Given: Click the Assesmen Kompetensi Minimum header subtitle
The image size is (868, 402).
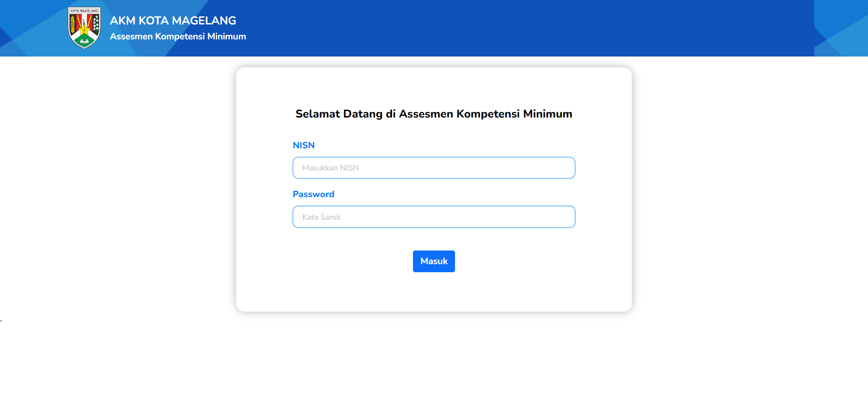Looking at the screenshot, I should coord(178,37).
